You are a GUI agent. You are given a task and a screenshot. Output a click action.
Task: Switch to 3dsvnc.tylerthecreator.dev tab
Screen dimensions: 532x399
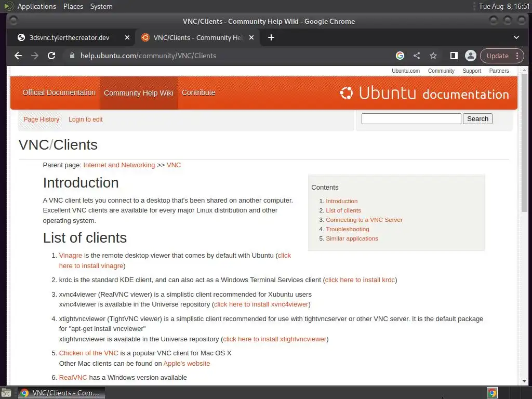tap(69, 37)
